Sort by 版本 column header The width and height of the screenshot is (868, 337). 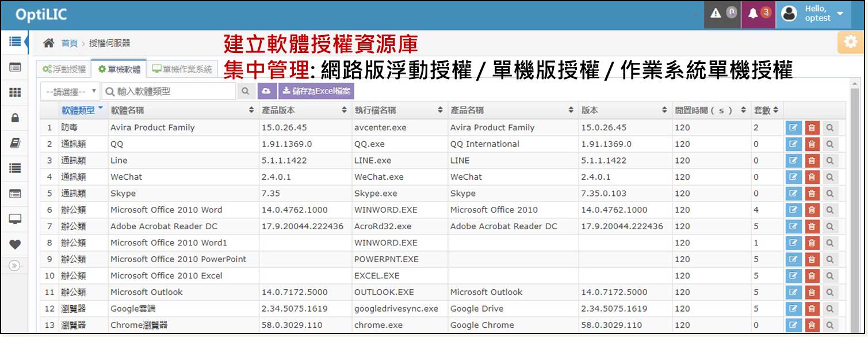point(625,110)
